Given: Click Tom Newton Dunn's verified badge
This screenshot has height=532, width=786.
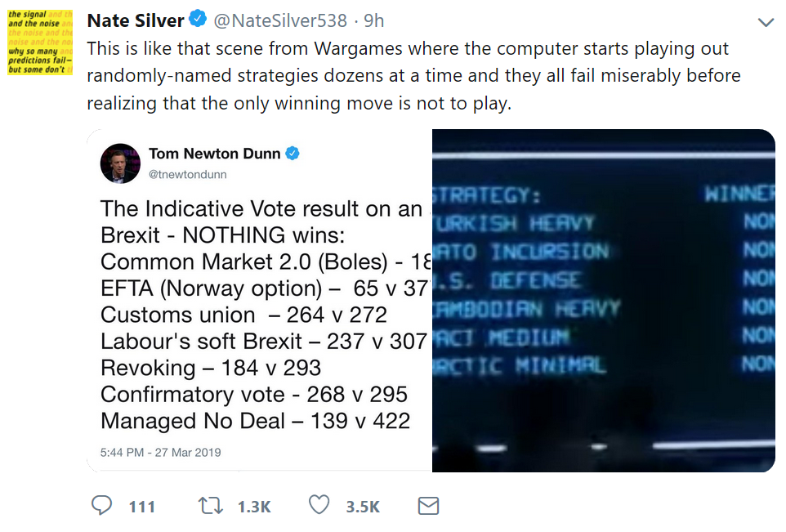Looking at the screenshot, I should click(292, 153).
